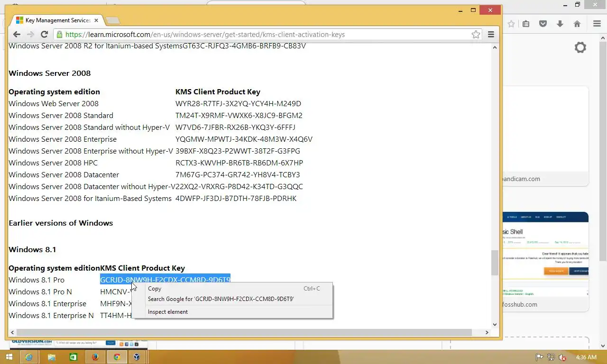Open the Windows Store taskbar icon
Image resolution: width=607 pixels, height=364 pixels.
click(74, 357)
